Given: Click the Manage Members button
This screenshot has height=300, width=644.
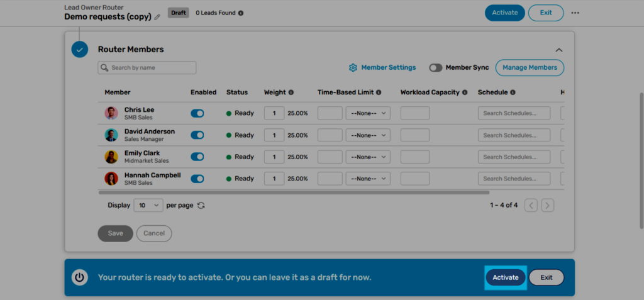Looking at the screenshot, I should [x=530, y=67].
